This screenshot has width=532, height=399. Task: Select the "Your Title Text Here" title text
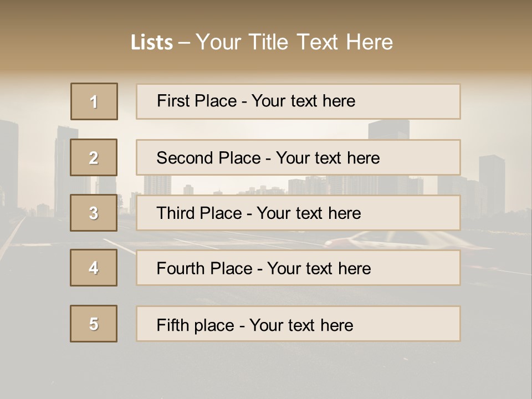click(294, 42)
